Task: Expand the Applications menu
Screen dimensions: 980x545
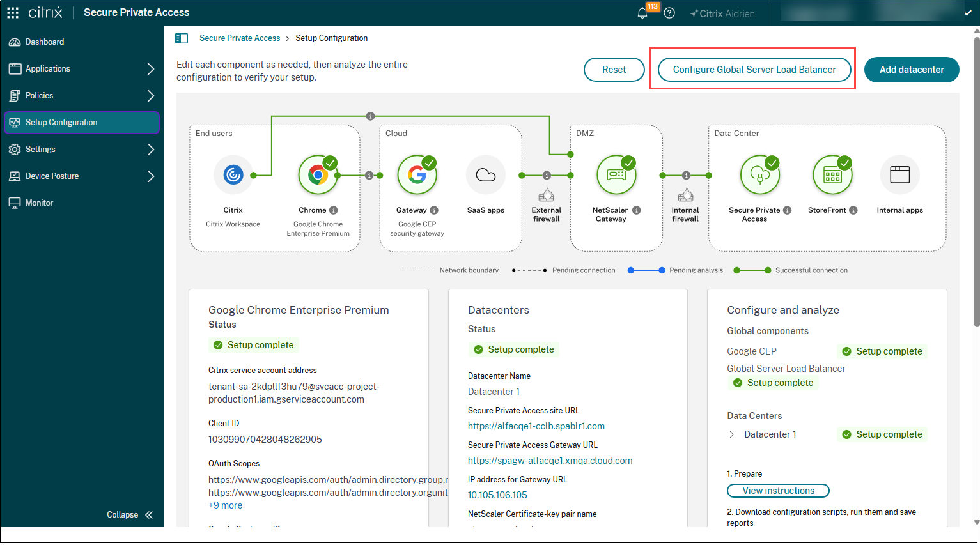Action: [x=151, y=69]
